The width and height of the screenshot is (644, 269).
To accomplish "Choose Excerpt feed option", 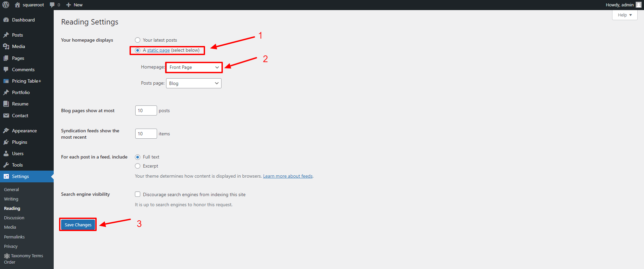I will point(138,166).
